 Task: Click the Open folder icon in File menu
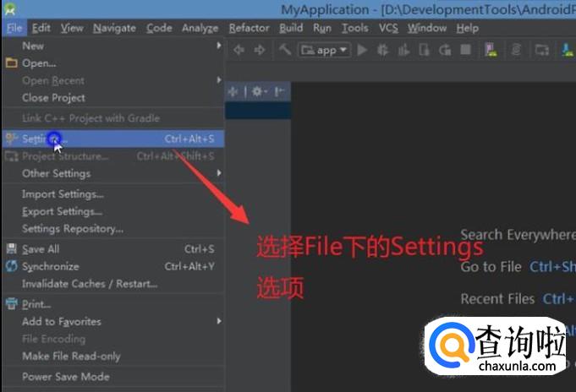pyautogui.click(x=11, y=63)
